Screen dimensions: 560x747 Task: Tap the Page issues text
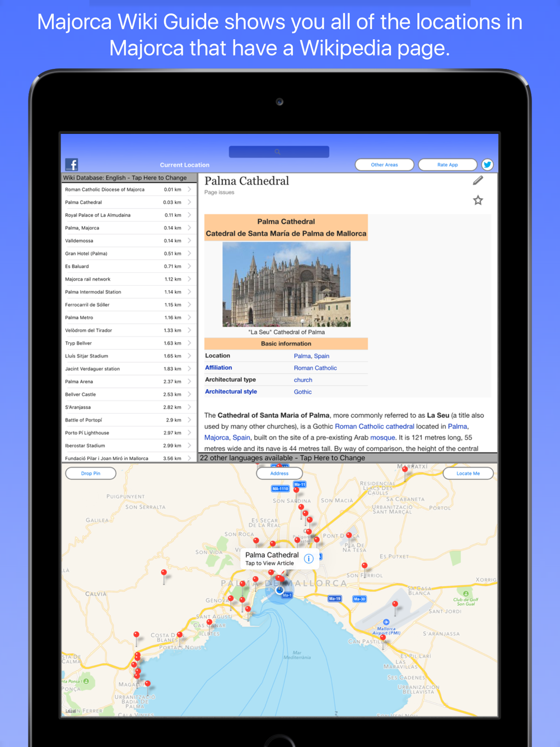(220, 193)
